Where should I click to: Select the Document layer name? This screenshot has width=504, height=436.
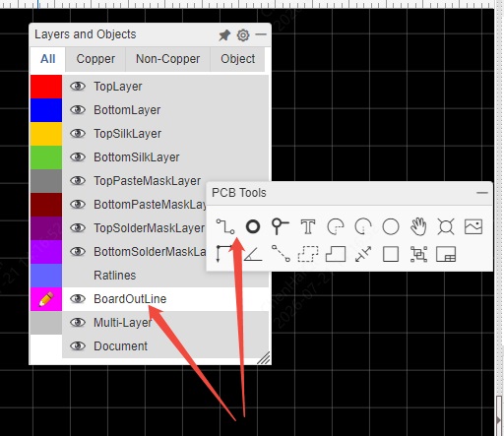[x=120, y=346]
